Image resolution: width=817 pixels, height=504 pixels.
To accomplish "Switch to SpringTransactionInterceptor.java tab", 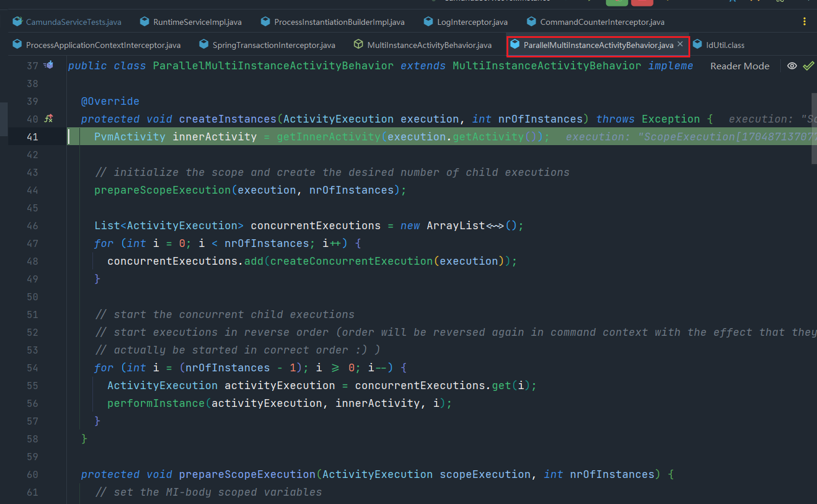I will (x=267, y=45).
